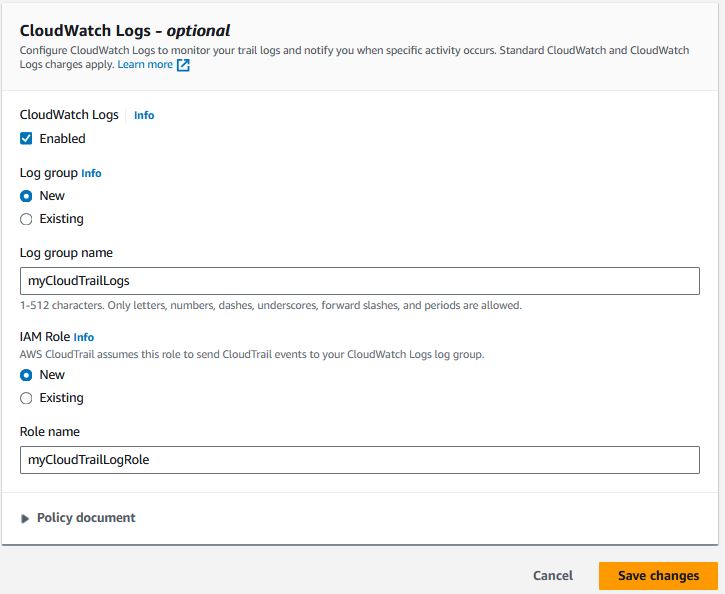The width and height of the screenshot is (725, 594).
Task: Click the Enabled label text
Action: [x=62, y=139]
